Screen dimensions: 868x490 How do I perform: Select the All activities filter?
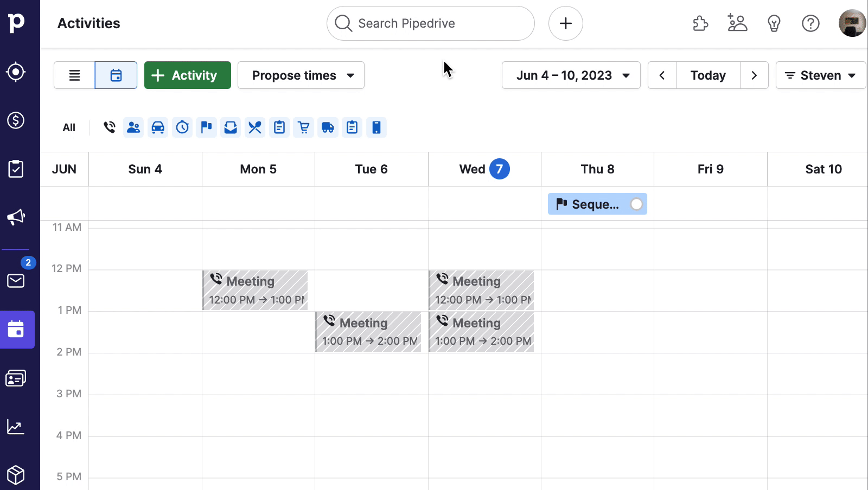coord(69,127)
